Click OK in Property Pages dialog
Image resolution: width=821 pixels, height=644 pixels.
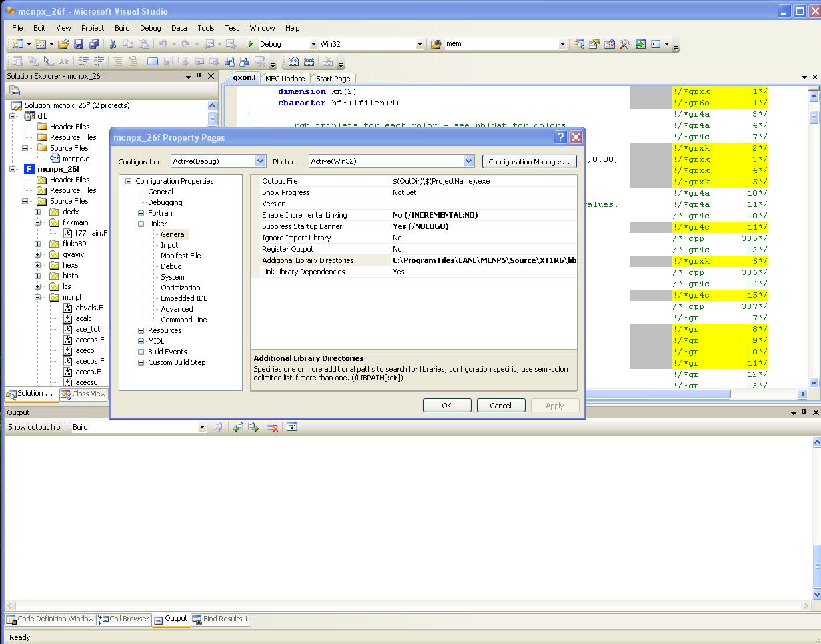[447, 405]
